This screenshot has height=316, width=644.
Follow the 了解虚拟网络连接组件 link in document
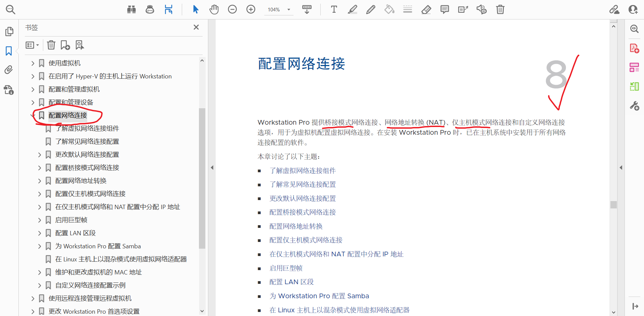tap(303, 171)
